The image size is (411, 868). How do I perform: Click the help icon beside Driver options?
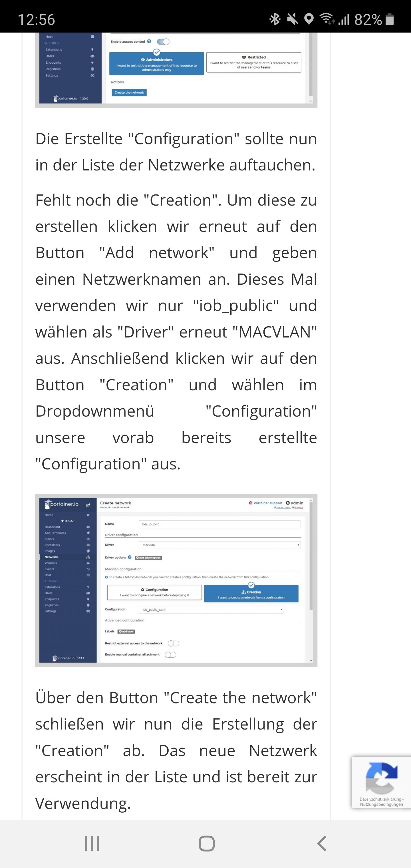click(x=130, y=557)
